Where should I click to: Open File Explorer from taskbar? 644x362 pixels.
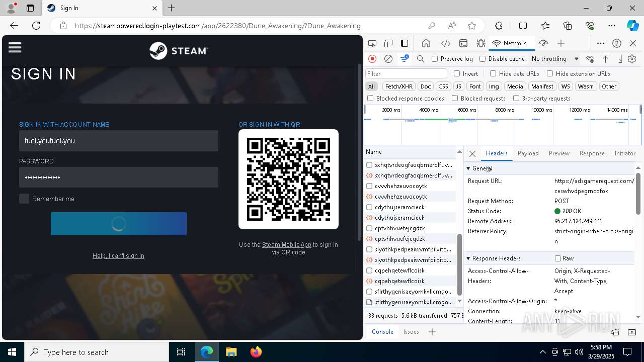(x=231, y=352)
